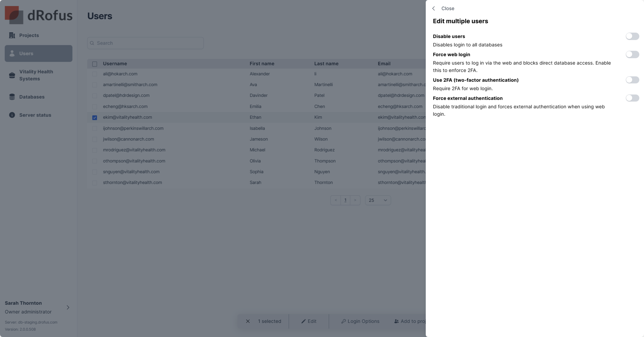Click the 1 selected label
Viewport: 644px width, 337px height.
[x=269, y=321]
